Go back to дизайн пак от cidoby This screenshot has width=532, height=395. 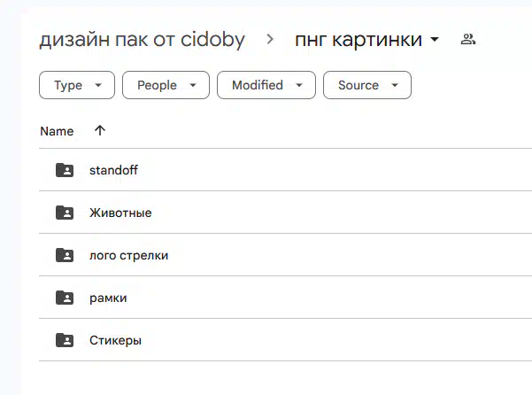click(142, 40)
